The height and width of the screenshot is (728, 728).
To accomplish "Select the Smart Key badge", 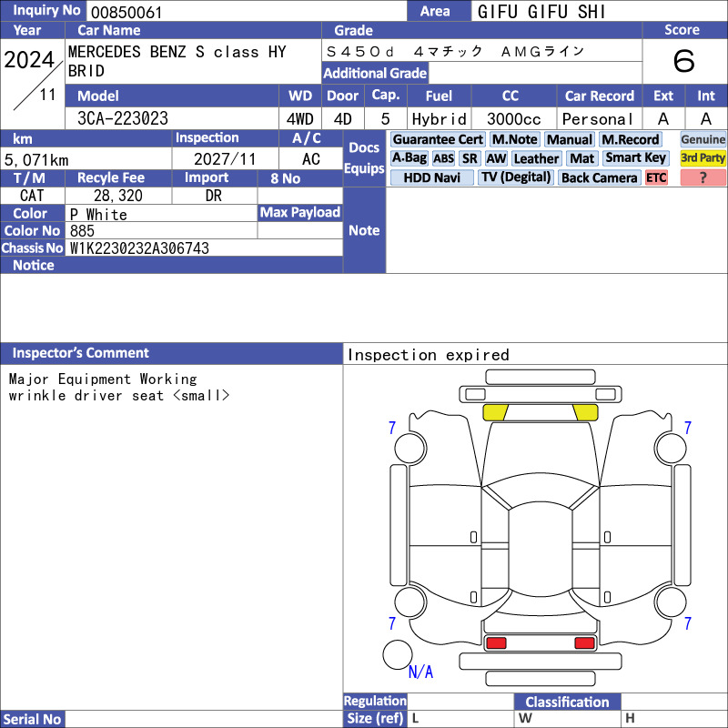I will tap(635, 158).
